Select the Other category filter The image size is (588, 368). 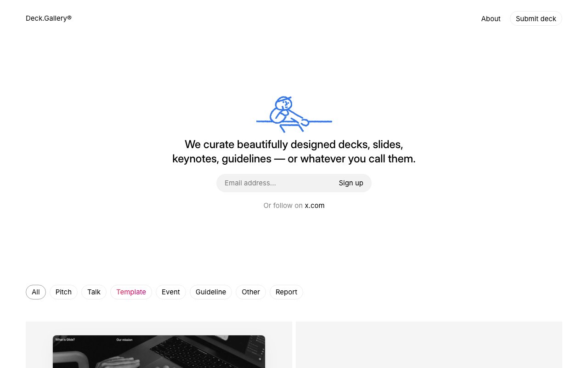(251, 292)
